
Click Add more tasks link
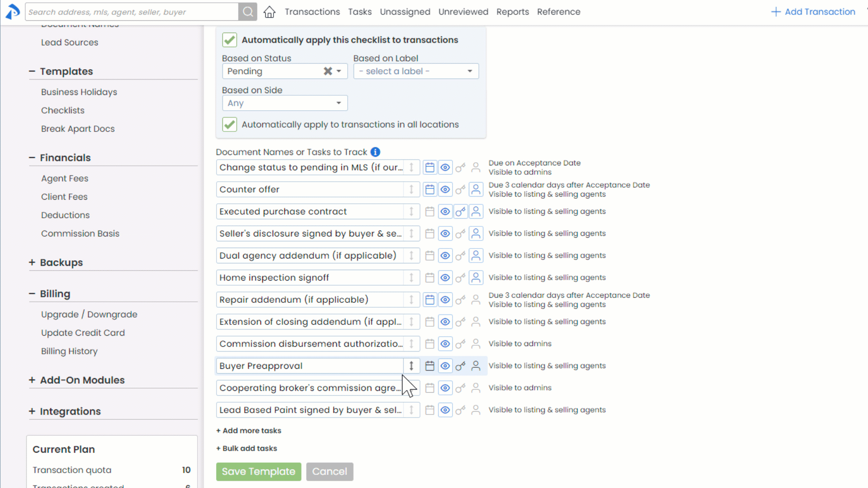(x=249, y=431)
